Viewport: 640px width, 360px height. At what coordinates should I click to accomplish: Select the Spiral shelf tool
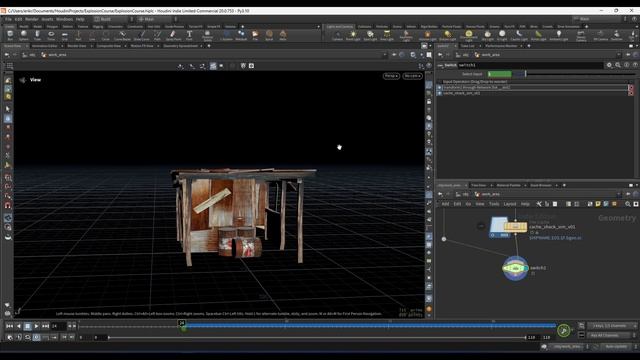point(269,36)
